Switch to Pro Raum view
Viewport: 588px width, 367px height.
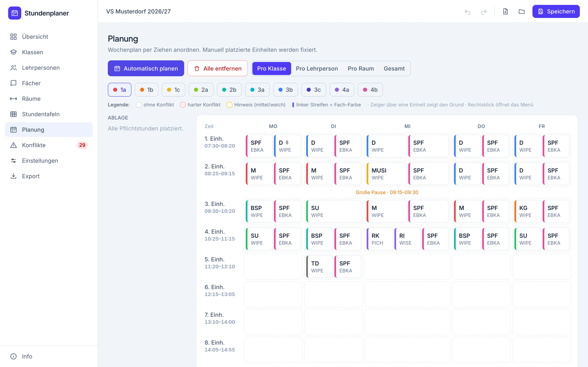(361, 69)
